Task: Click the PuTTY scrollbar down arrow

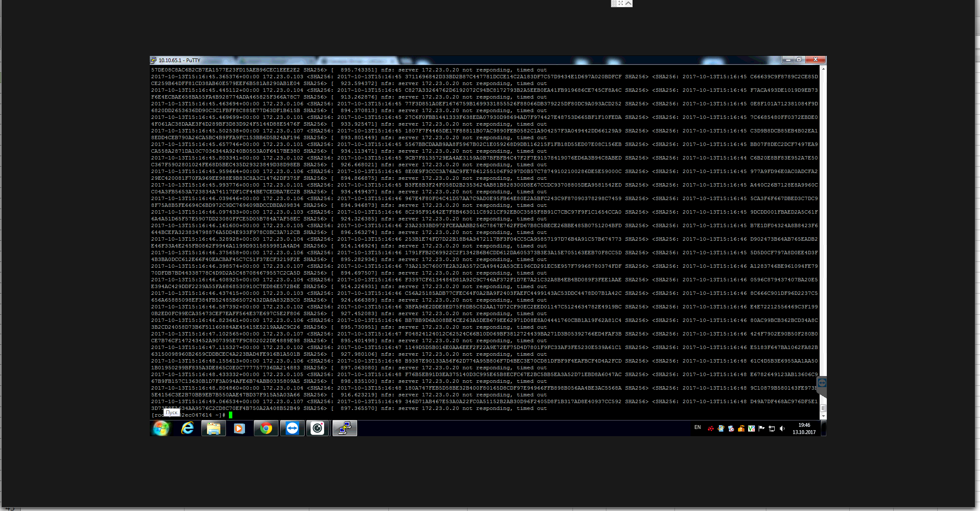Action: pyautogui.click(x=823, y=416)
